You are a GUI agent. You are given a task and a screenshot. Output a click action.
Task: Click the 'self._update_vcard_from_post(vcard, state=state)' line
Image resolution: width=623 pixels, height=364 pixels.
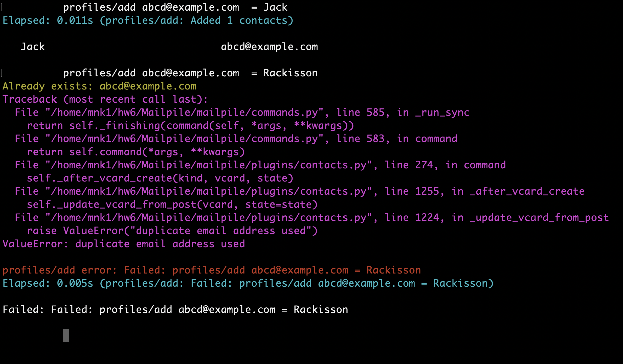(172, 205)
